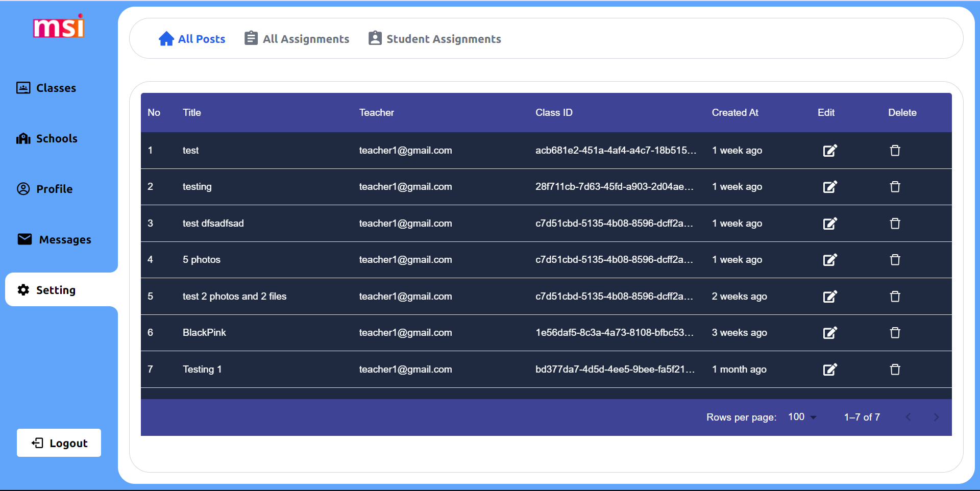
Task: Click the '2 weeks ago' cell
Action: click(x=740, y=297)
